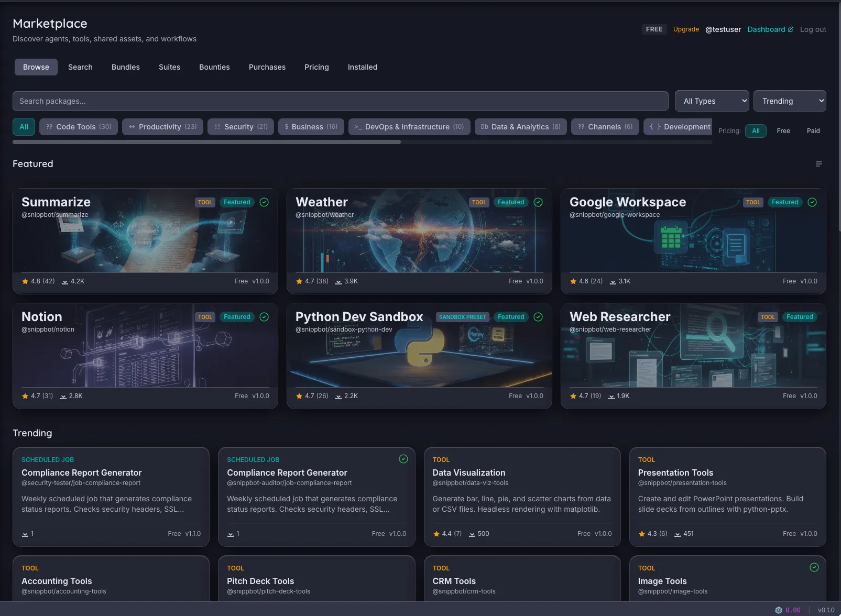Click verified checkmark on Image Tools card
Screen dimensions: 841x616
[x=814, y=567]
